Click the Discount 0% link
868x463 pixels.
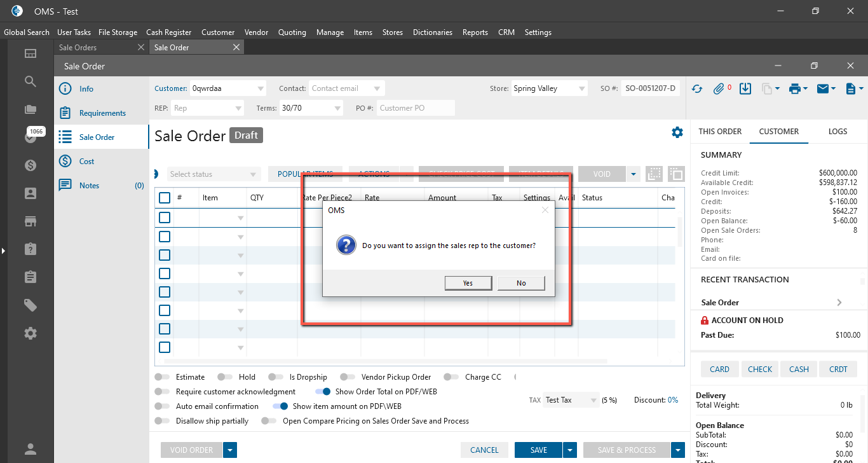673,400
